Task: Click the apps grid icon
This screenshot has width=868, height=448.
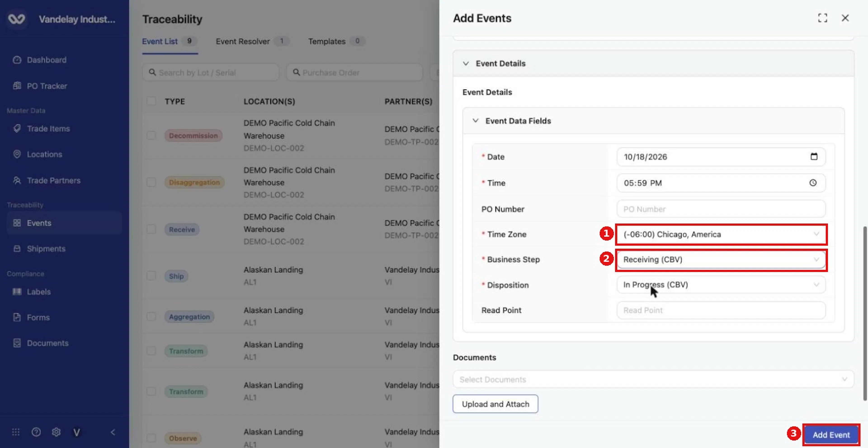Action: (x=16, y=432)
